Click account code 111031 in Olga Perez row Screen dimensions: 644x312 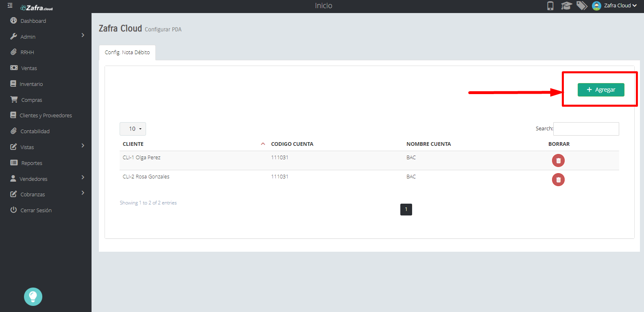[279, 158]
